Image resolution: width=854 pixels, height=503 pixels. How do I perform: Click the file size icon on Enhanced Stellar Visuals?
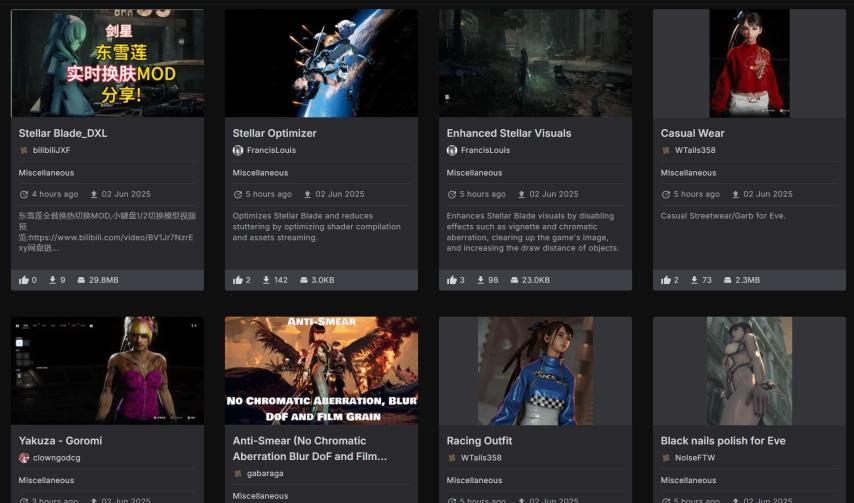514,280
